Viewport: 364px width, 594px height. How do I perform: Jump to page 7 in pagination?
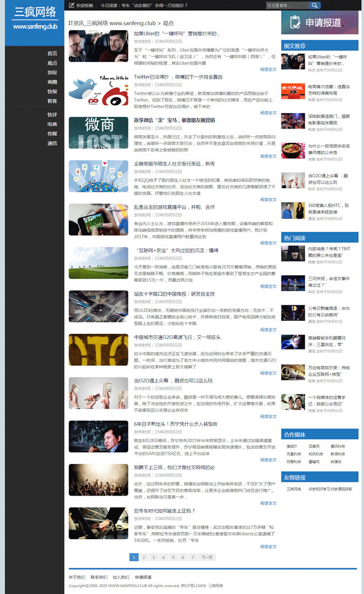(193, 557)
